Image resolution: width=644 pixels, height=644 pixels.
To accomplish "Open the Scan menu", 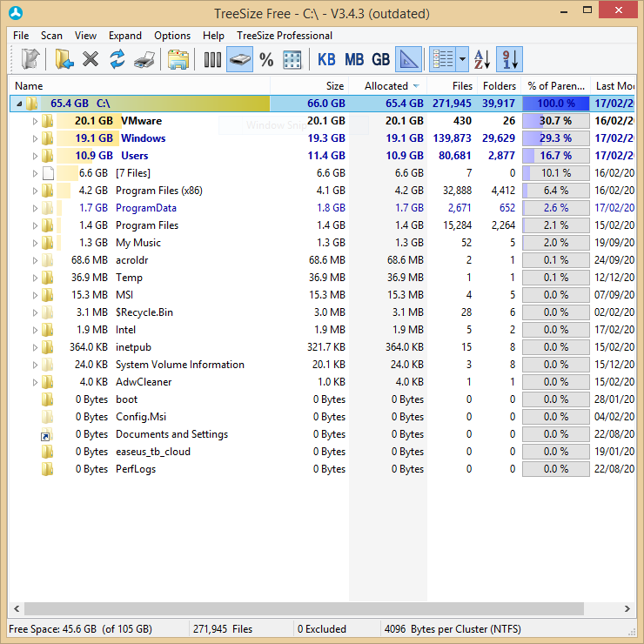I will (x=51, y=36).
